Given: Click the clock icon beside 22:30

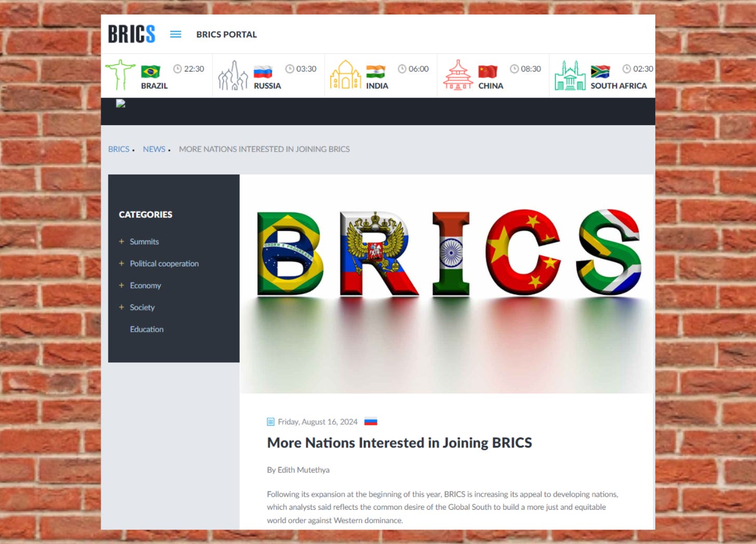Looking at the screenshot, I should 178,69.
